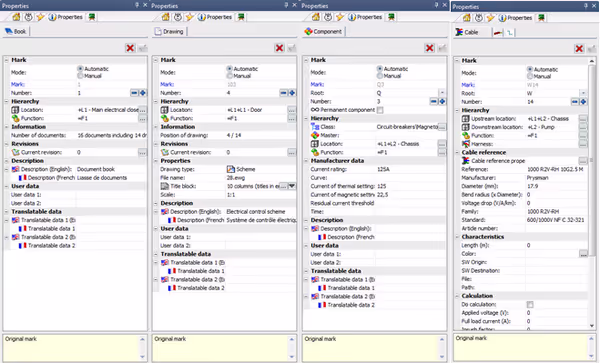Select Manual mode in Cable panel
Screen dimensions: 600x363
click(530, 77)
